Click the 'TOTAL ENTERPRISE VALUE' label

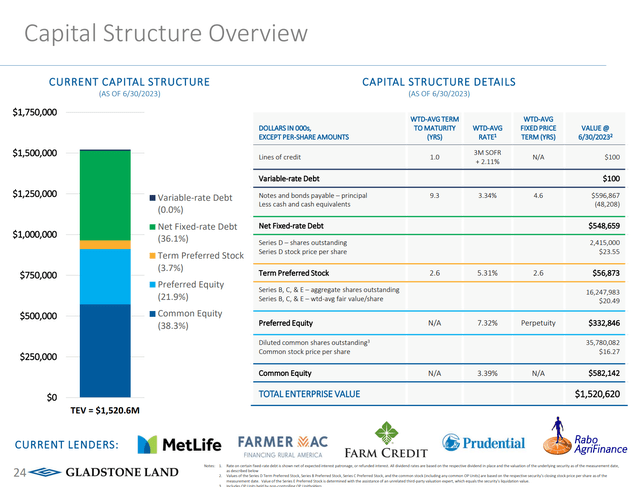[309, 394]
